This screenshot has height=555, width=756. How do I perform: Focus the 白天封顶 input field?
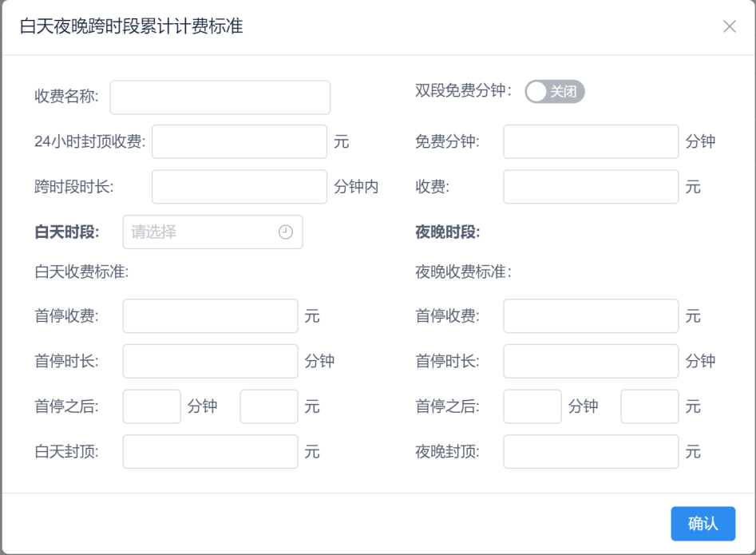(x=210, y=452)
